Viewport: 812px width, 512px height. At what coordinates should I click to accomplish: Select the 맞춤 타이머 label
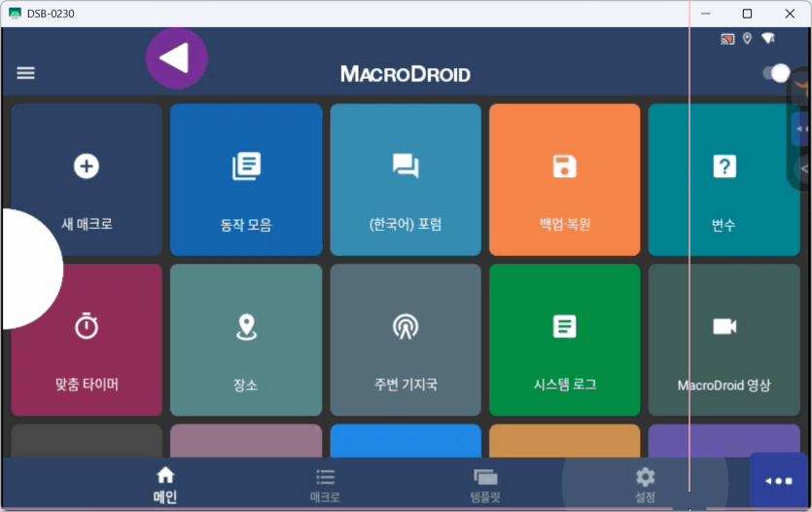coord(87,384)
